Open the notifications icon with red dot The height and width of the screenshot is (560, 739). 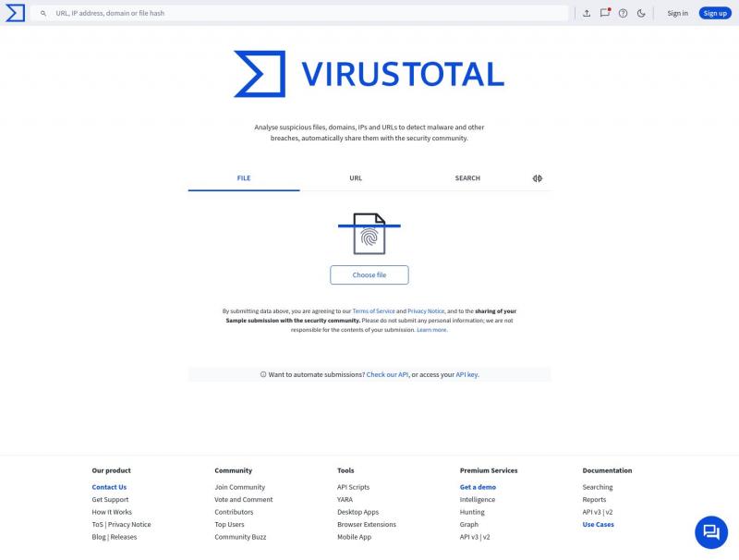605,13
